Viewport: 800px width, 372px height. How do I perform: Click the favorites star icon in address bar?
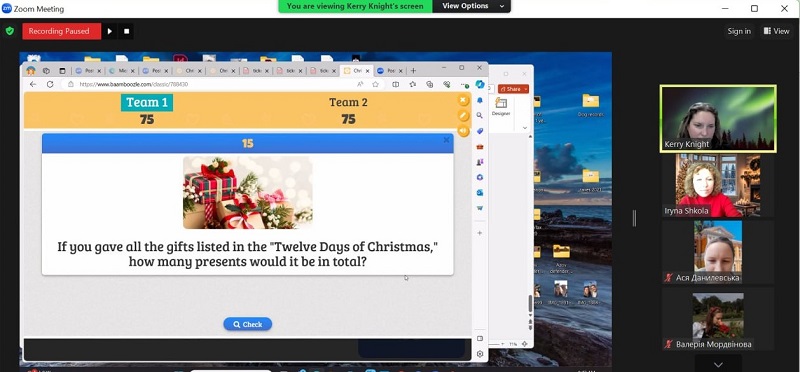click(x=376, y=84)
